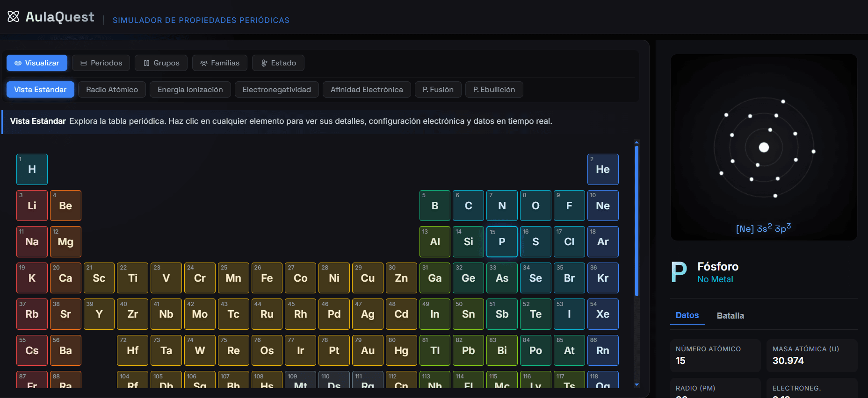The height and width of the screenshot is (398, 868).
Task: Select the Silver (Ag) element tile
Action: point(368,314)
